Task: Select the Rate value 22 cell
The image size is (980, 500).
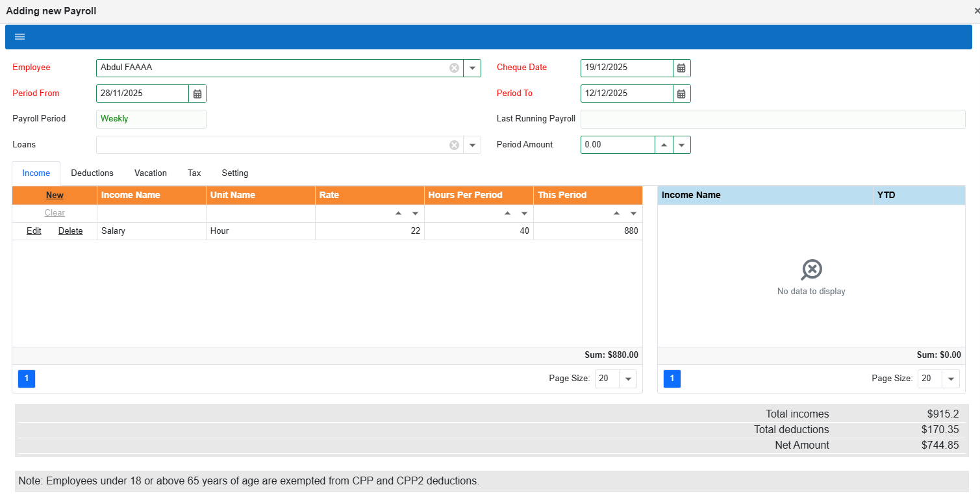Action: (370, 231)
